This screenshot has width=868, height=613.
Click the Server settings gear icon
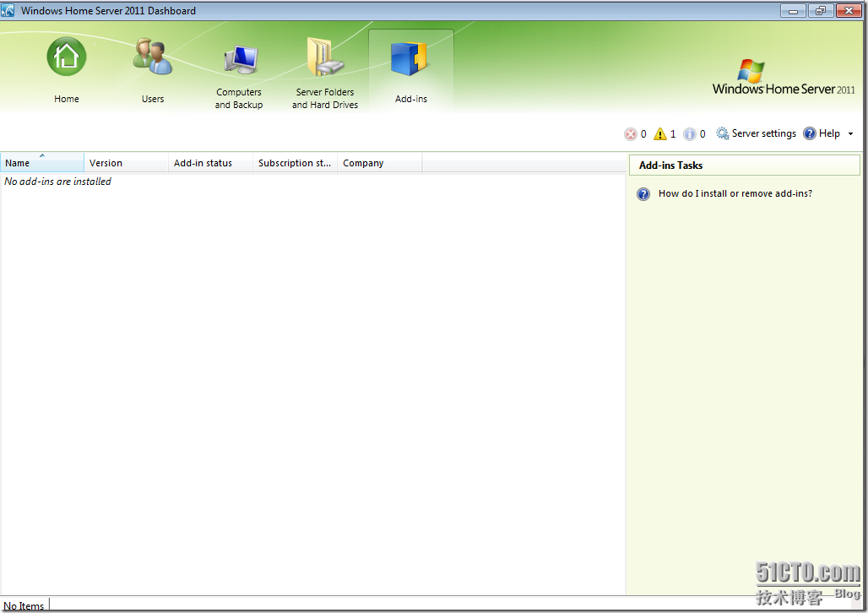tap(723, 133)
